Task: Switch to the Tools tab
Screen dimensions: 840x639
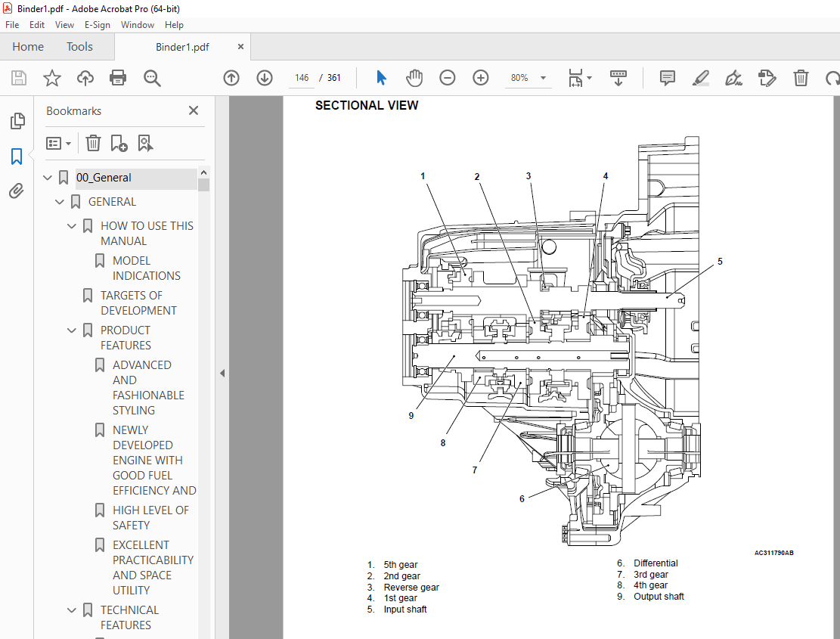Action: (x=79, y=46)
